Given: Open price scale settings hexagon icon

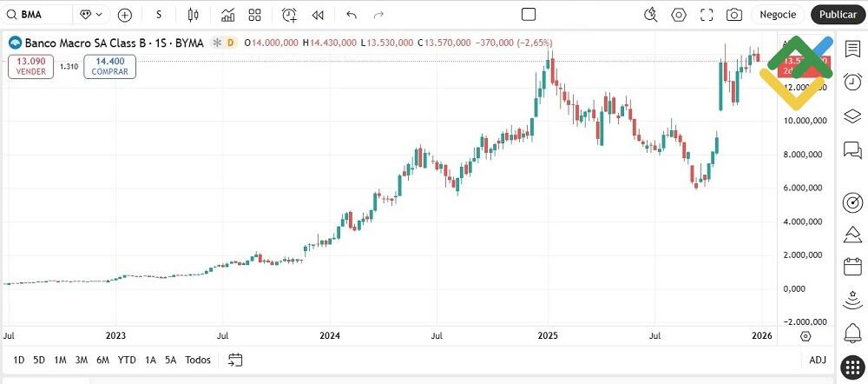Looking at the screenshot, I should [806, 336].
